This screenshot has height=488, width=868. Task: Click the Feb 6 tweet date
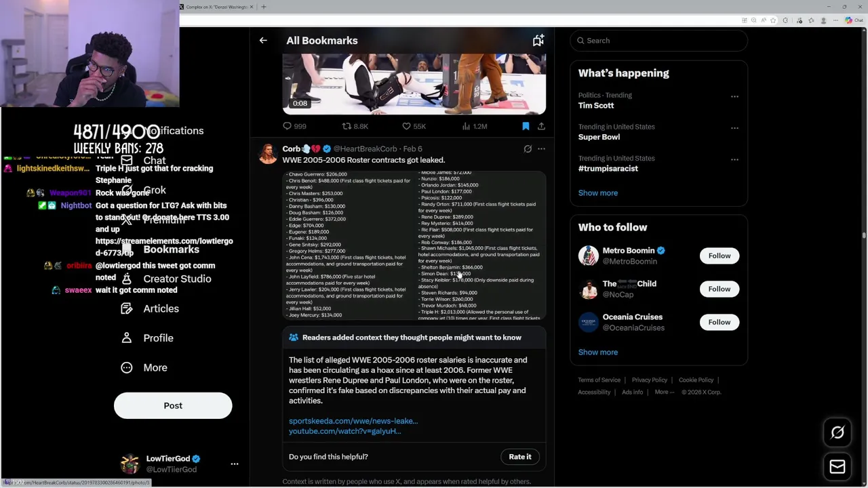point(412,148)
